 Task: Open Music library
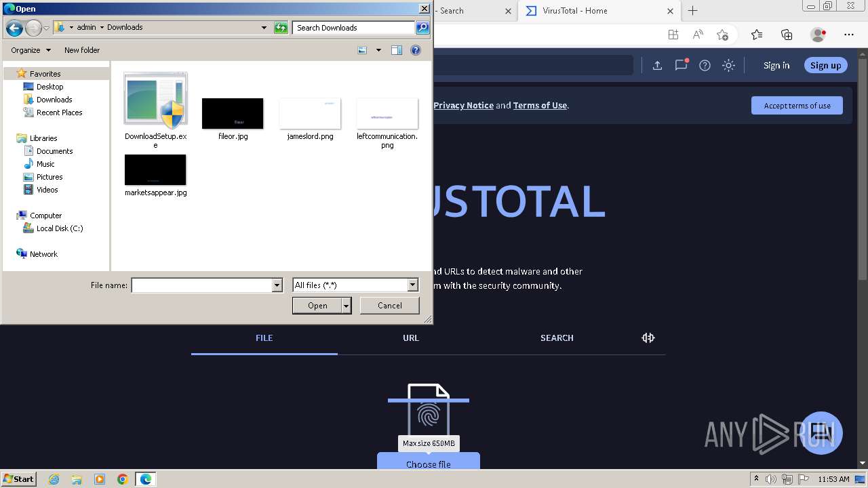(x=45, y=164)
